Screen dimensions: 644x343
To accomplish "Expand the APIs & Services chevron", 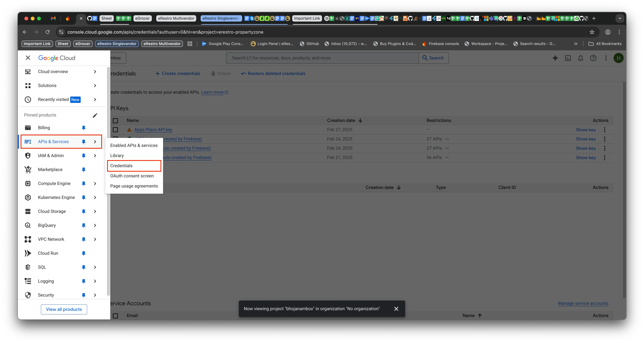I will tap(95, 142).
